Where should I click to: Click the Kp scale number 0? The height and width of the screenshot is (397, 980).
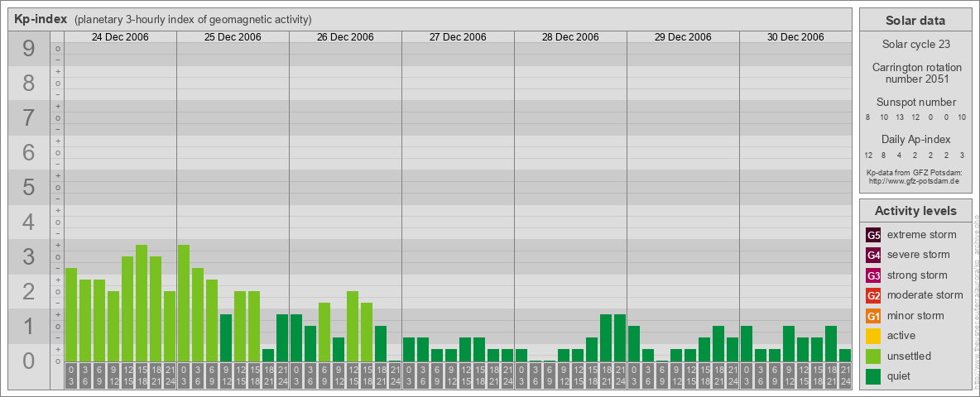28,360
